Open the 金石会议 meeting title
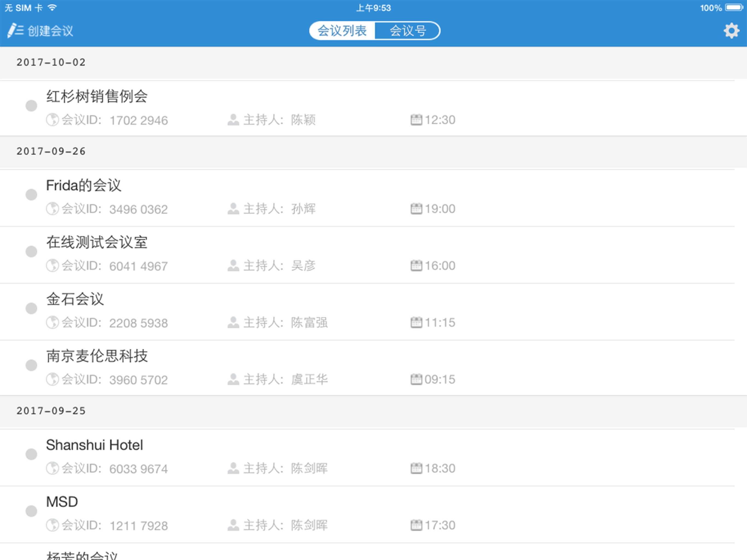 pyautogui.click(x=75, y=299)
